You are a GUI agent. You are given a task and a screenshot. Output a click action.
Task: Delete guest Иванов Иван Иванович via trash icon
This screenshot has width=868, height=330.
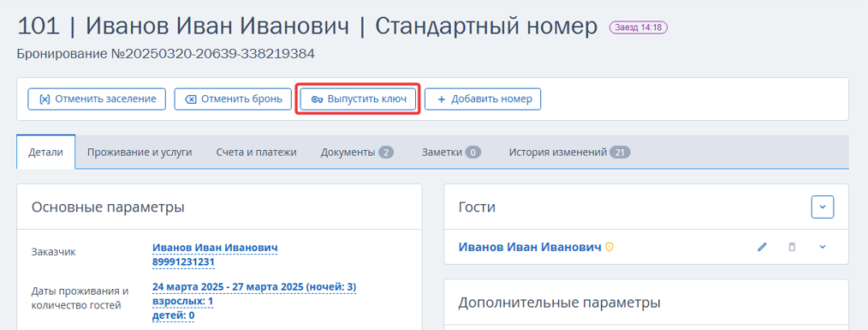[792, 247]
